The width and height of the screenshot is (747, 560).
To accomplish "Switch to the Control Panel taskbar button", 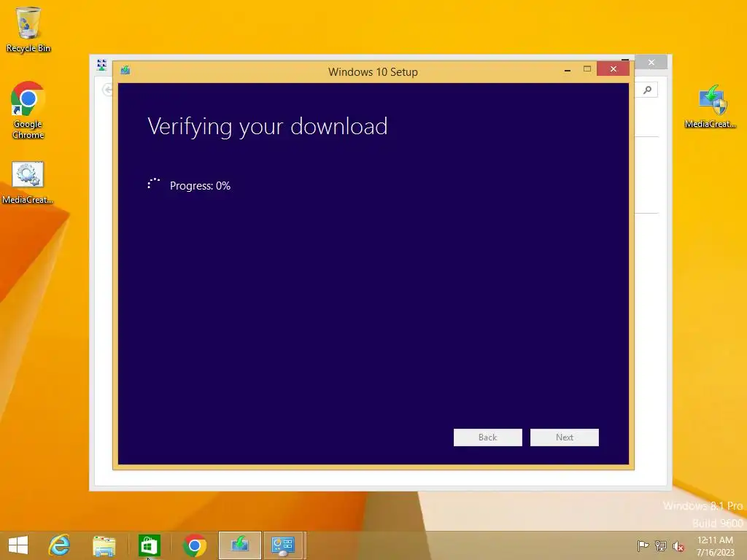I will [283, 545].
